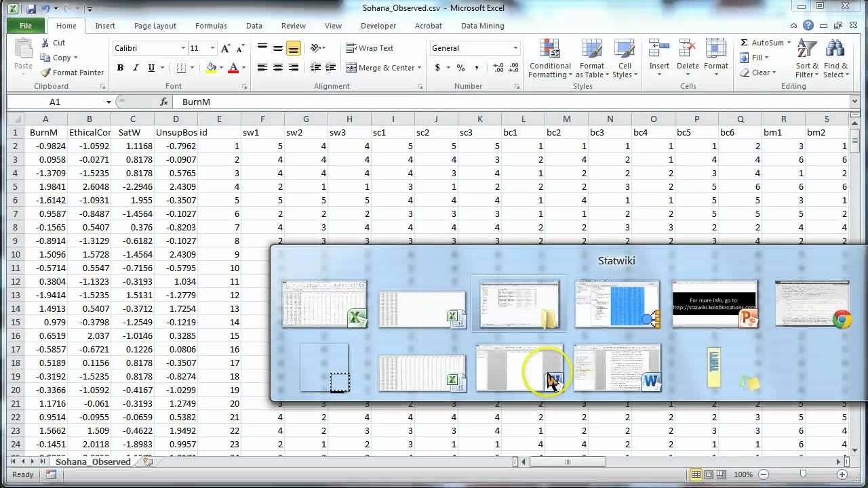Viewport: 868px width, 488px height.
Task: Click the Sort & Filter button
Action: pos(807,58)
